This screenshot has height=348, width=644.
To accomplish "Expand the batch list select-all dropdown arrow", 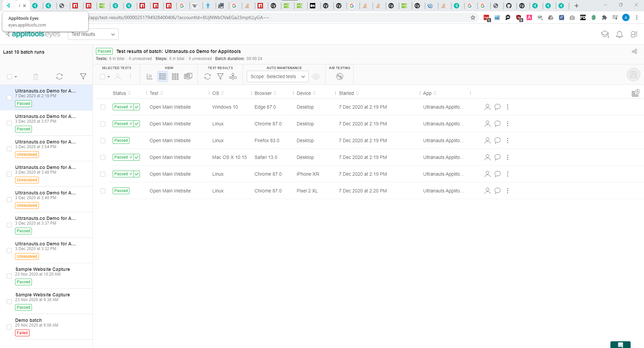I will 16,77.
